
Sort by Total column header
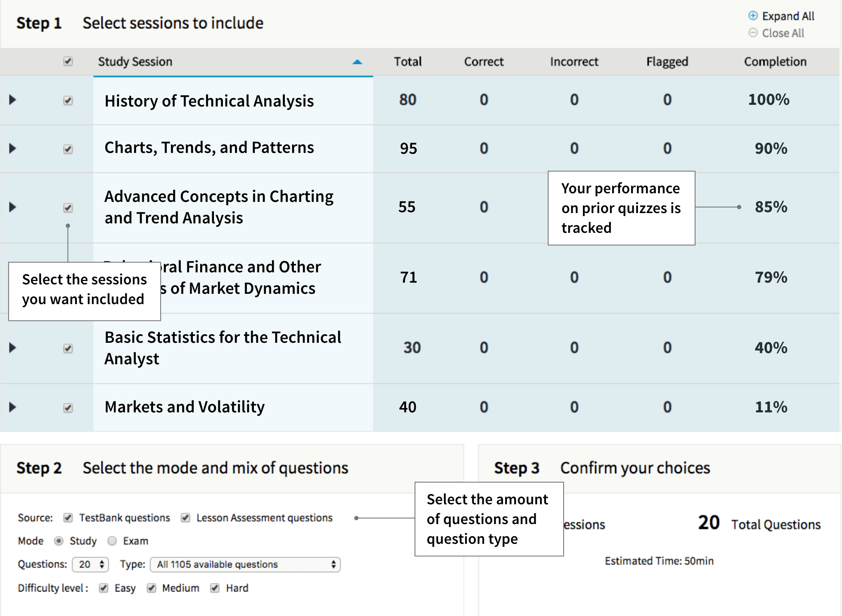(408, 62)
